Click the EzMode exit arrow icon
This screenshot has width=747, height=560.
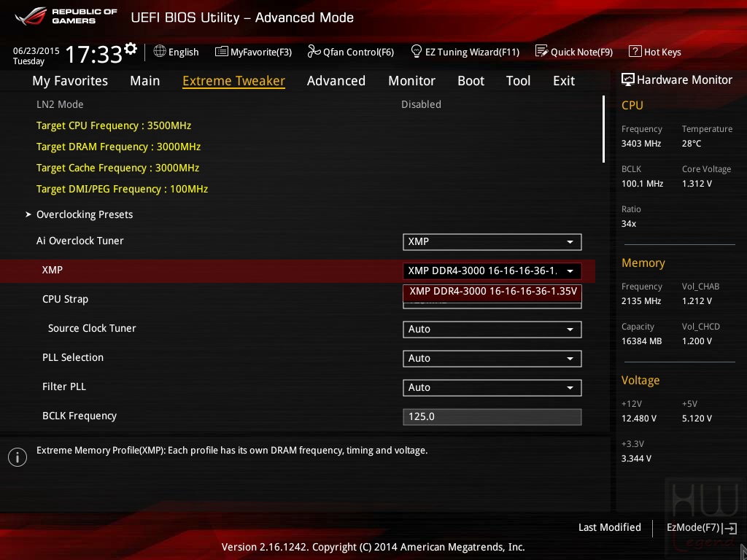click(729, 528)
